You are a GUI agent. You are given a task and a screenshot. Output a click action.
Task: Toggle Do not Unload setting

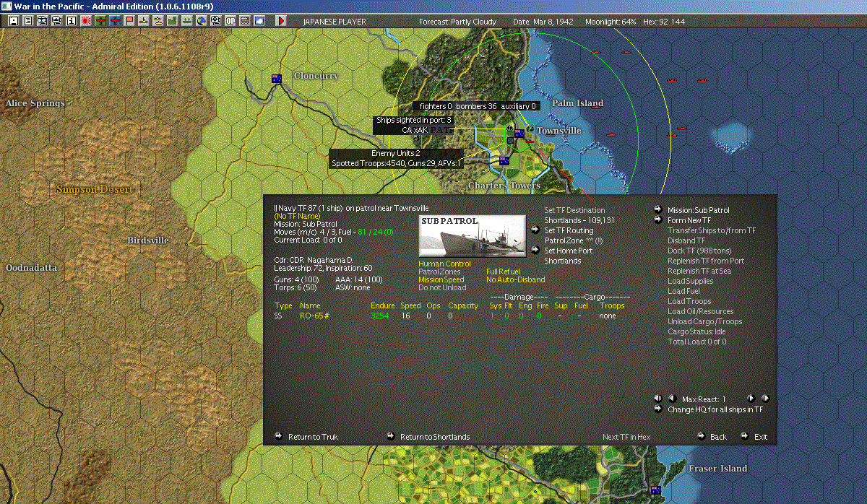click(442, 287)
